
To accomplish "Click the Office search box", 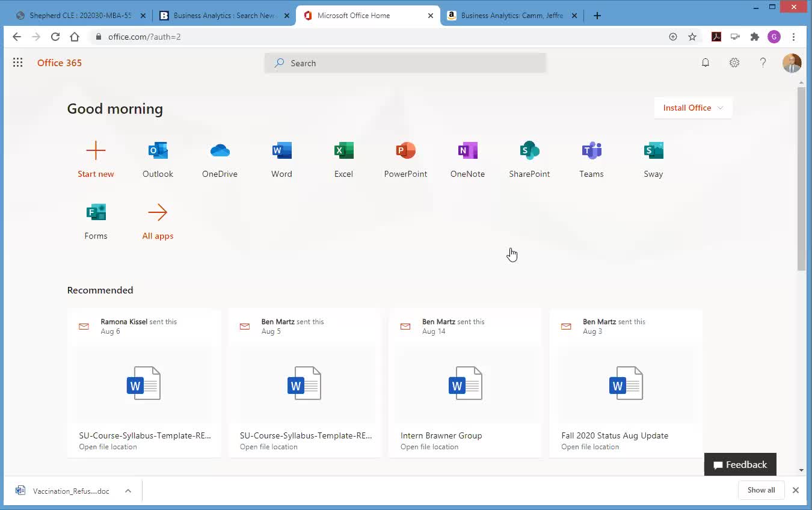I will (405, 63).
